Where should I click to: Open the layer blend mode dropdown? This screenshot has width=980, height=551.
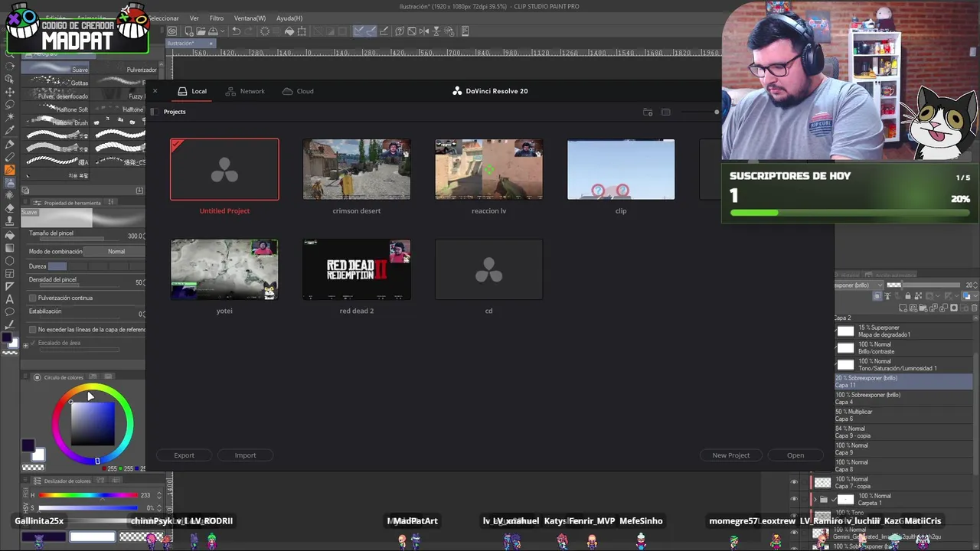pyautogui.click(x=859, y=285)
